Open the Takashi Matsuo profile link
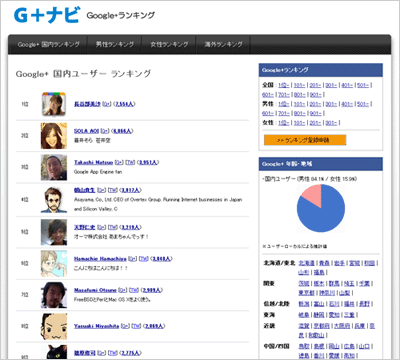Screen dimensions: 400x360 point(93,162)
